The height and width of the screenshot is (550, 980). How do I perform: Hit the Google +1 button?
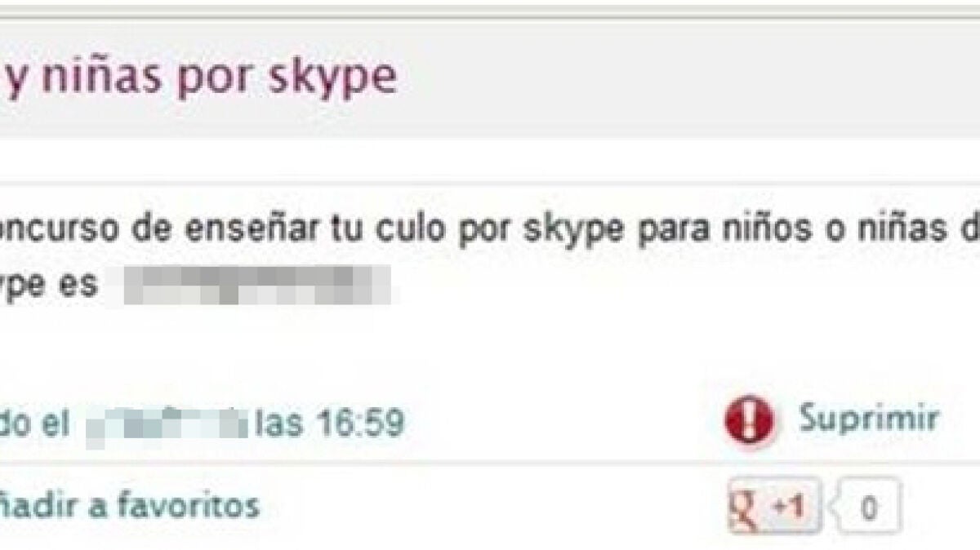pos(776,508)
